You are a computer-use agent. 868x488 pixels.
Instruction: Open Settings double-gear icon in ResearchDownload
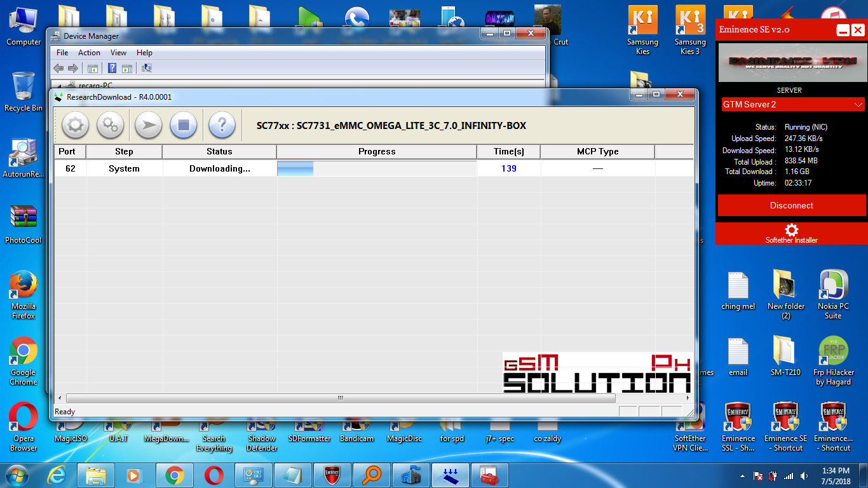coord(111,125)
